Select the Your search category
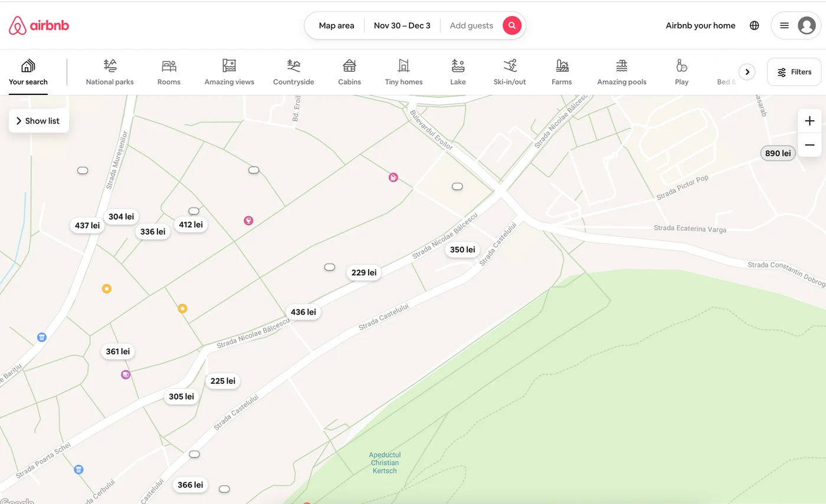 (28, 73)
